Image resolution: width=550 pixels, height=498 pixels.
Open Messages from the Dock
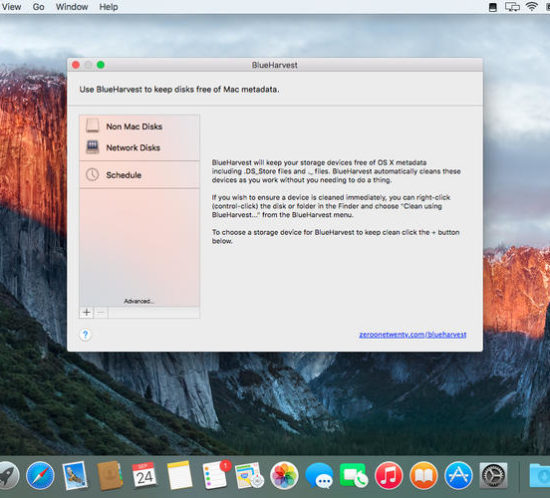pyautogui.click(x=319, y=476)
